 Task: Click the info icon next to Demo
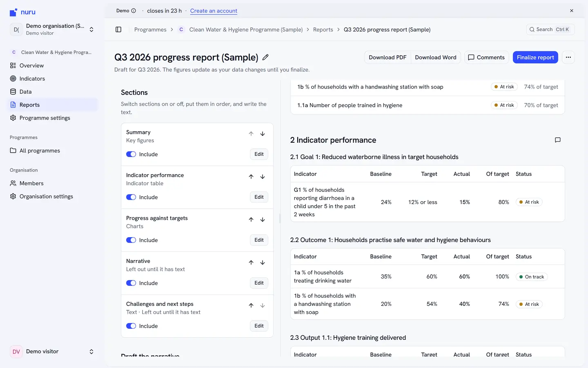click(x=134, y=11)
